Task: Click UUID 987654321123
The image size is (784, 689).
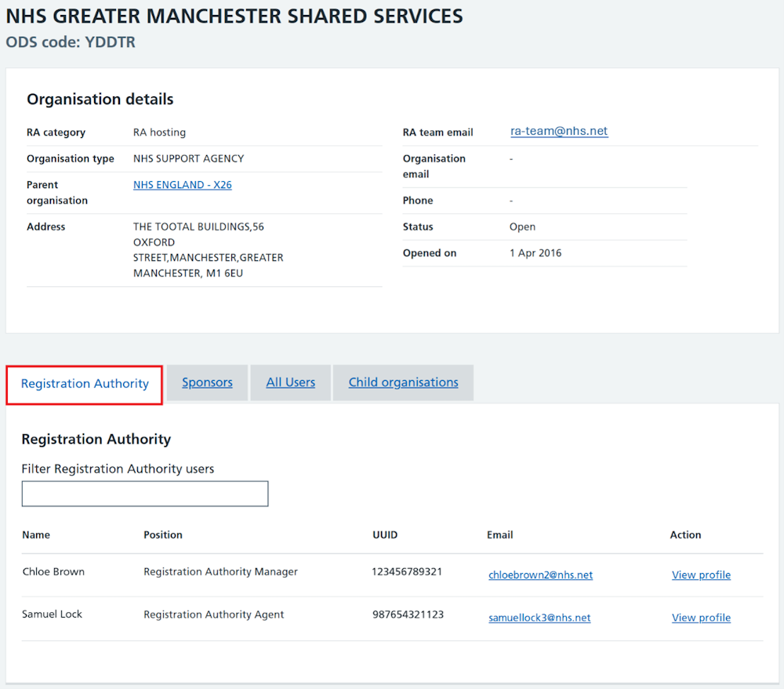Action: (x=408, y=614)
